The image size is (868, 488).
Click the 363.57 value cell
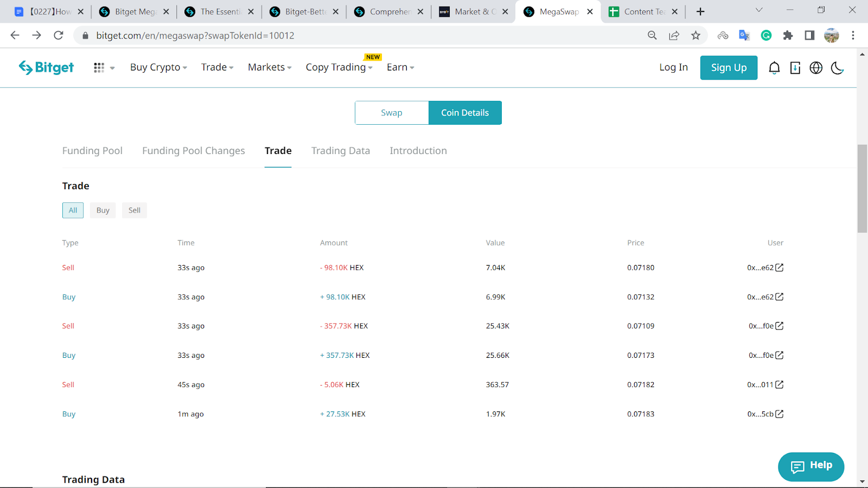click(497, 384)
